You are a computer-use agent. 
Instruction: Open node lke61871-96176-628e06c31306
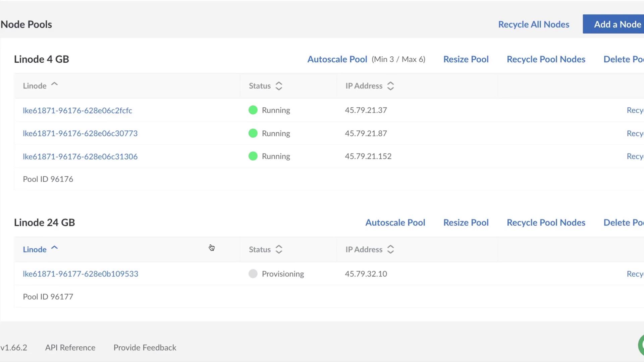[x=80, y=157]
